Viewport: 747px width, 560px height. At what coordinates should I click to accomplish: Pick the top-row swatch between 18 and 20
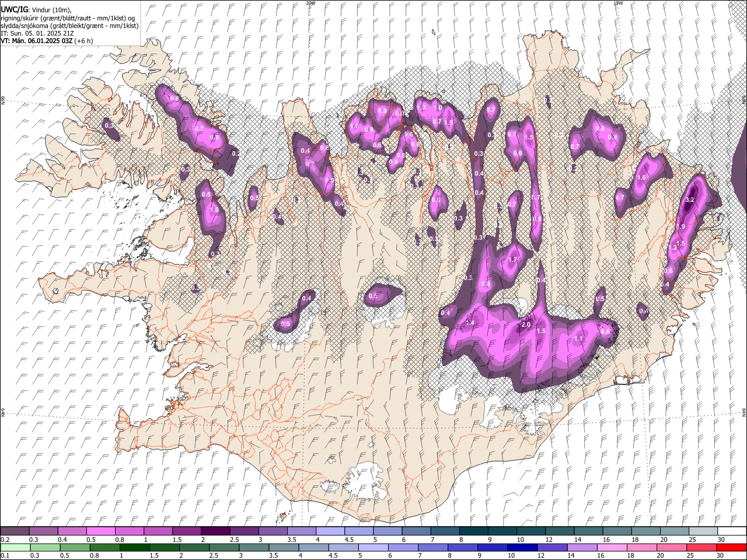point(645,531)
